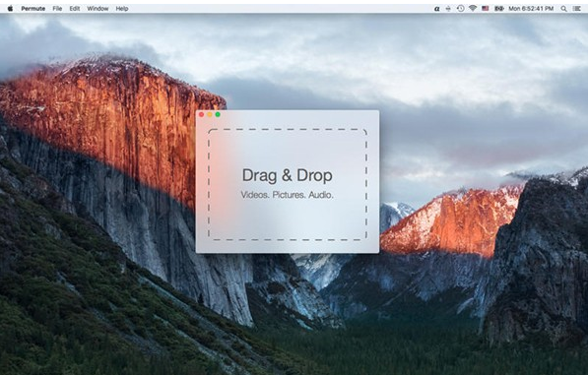Click the icon left of Time Machine

(x=448, y=8)
